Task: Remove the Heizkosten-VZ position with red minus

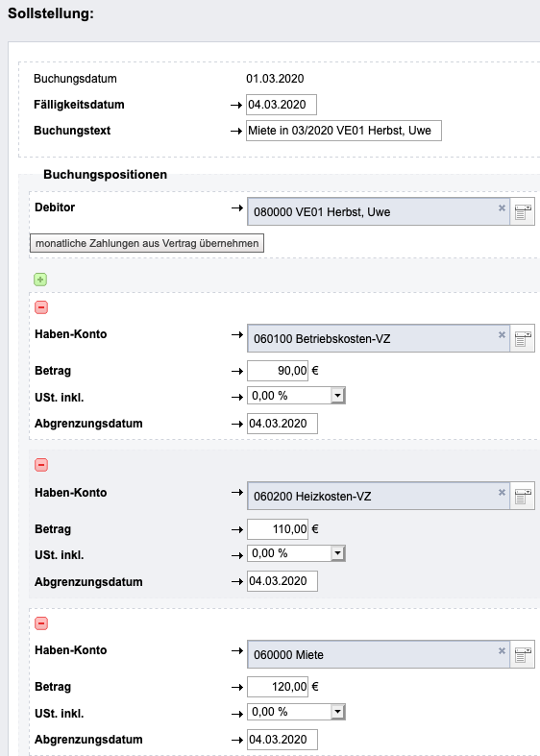Action: (41, 465)
